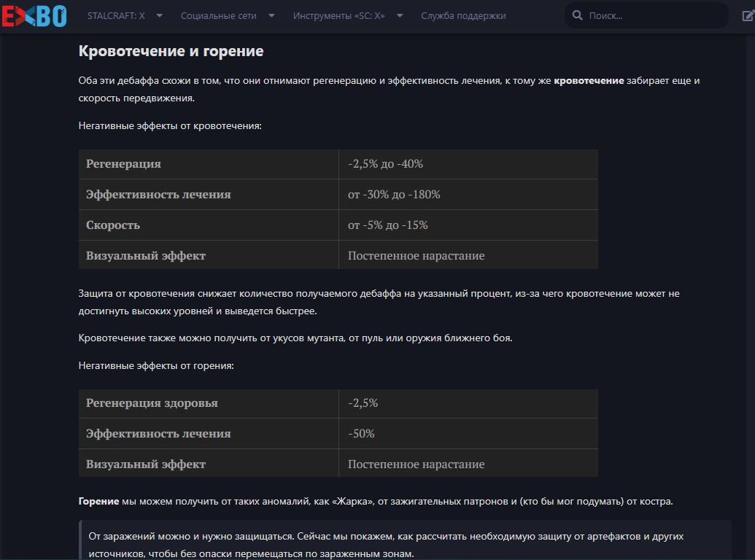Image resolution: width=755 pixels, height=560 pixels.
Task: Open the Инструменты «SC: X» menu label
Action: [x=338, y=15]
